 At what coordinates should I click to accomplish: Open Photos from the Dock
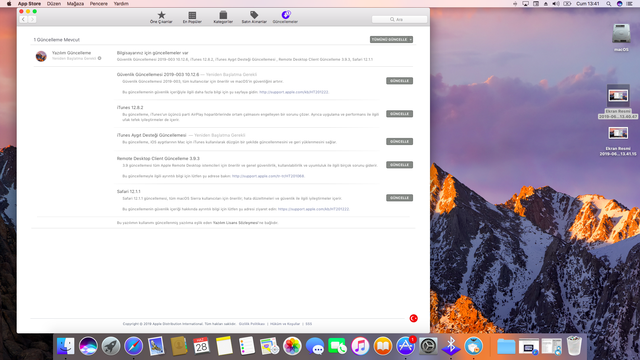[x=292, y=346]
